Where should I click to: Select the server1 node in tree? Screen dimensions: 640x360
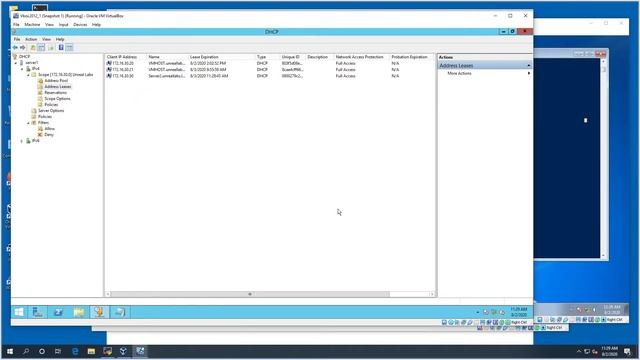pos(31,63)
